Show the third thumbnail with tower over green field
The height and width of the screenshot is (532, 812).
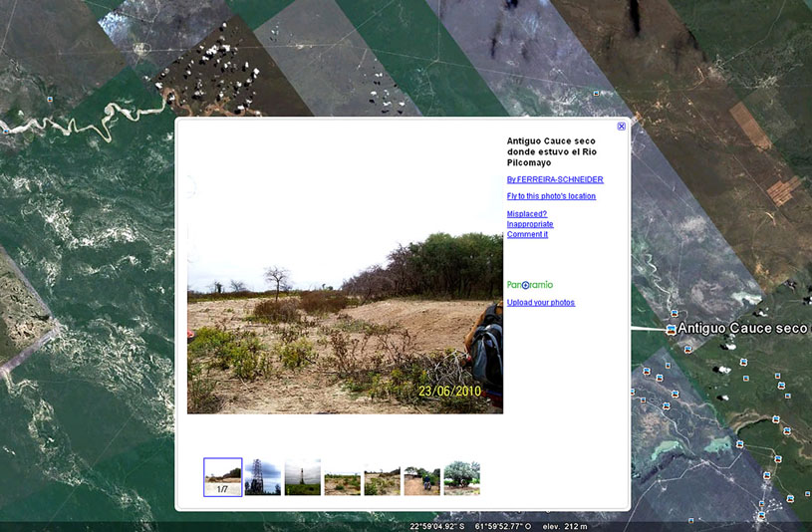(x=302, y=477)
